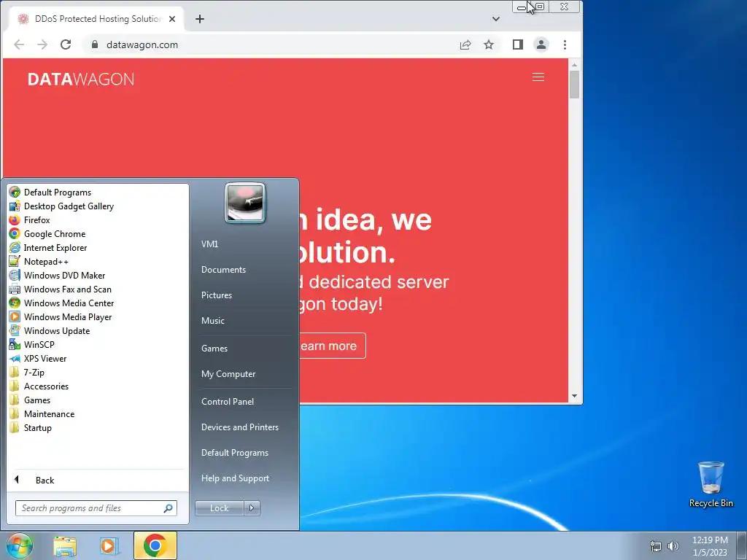Screen dimensions: 747x560
Task: Launch Windows DVD Maker
Action: pos(64,275)
